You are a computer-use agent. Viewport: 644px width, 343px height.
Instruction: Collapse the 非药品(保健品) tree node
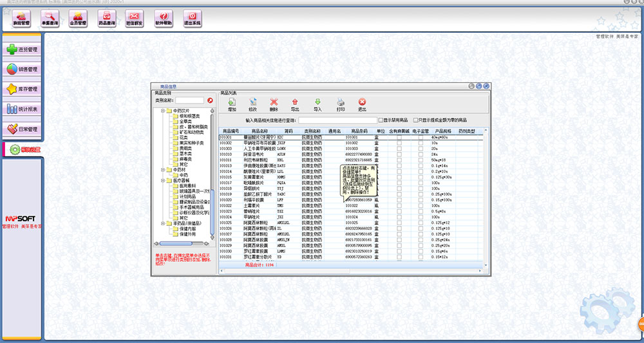pos(162,223)
